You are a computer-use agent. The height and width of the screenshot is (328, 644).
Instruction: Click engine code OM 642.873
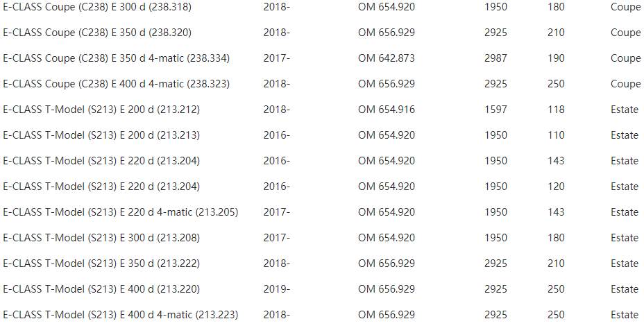coord(386,58)
